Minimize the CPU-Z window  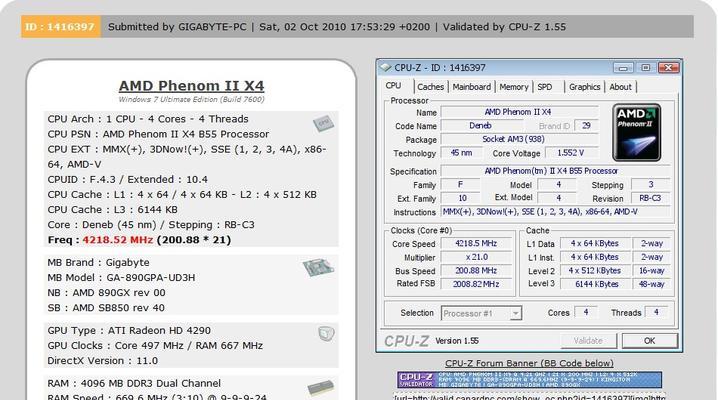click(x=623, y=68)
